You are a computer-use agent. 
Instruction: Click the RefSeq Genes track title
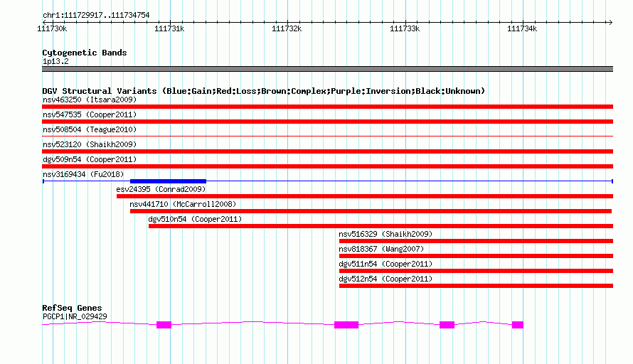click(x=72, y=308)
